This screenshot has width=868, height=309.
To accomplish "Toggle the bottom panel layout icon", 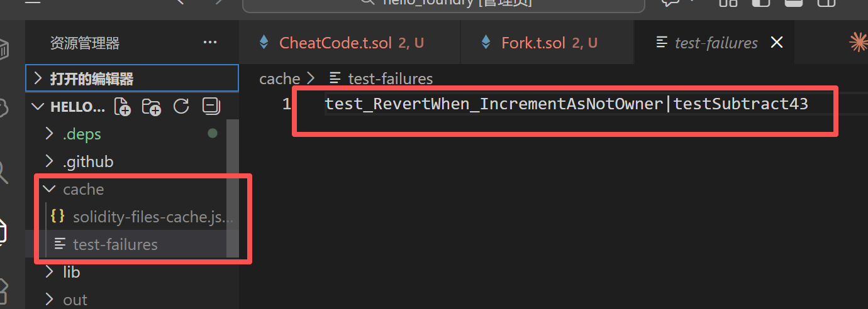I will click(x=793, y=3).
